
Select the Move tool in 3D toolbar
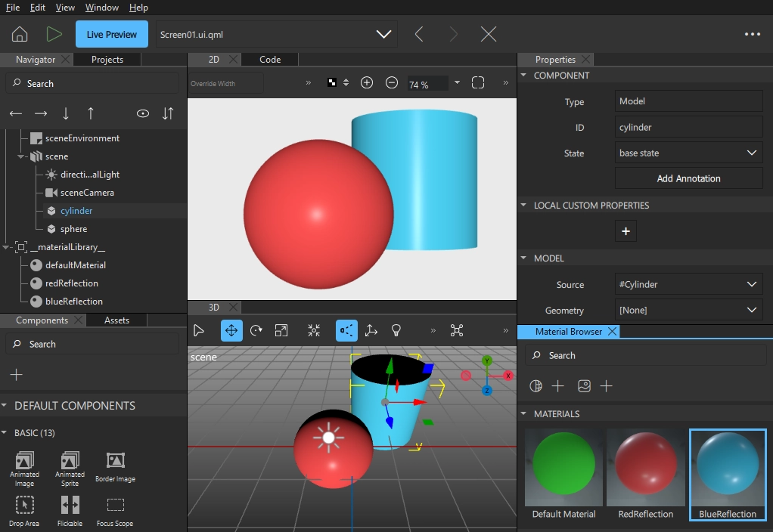click(231, 330)
